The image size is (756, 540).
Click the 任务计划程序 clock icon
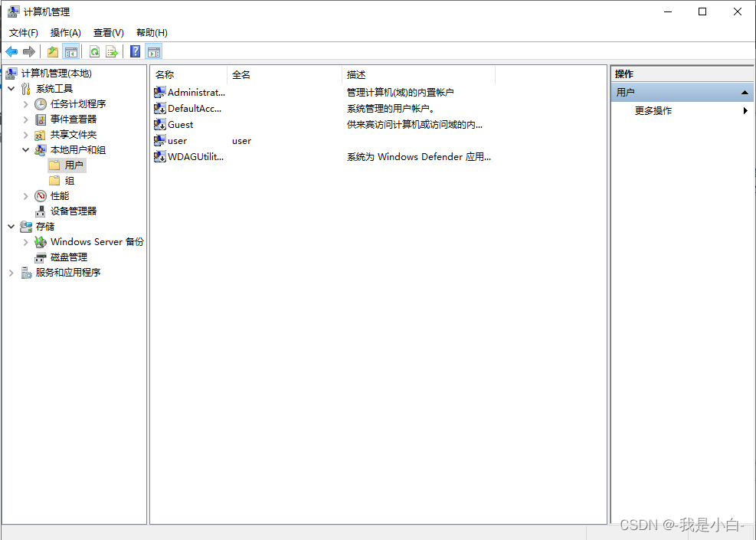(41, 104)
